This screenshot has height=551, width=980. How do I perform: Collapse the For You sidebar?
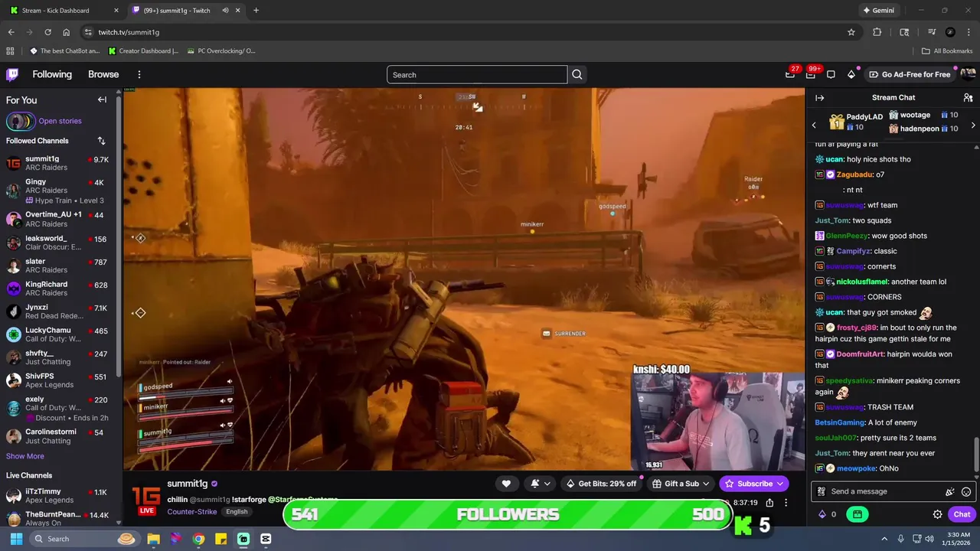click(102, 99)
